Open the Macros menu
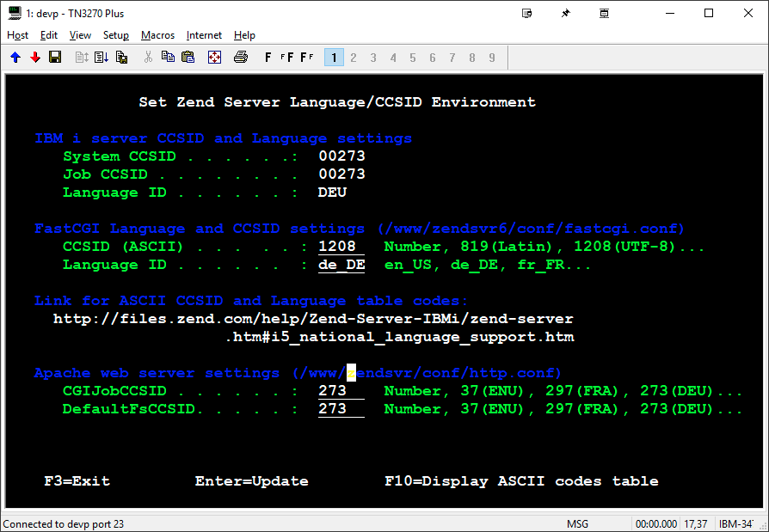Viewport: 769px width, 532px height. pos(157,35)
